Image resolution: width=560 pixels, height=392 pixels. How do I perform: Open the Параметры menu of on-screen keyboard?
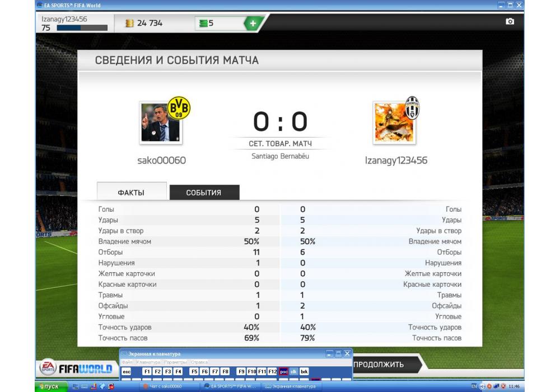[175, 362]
